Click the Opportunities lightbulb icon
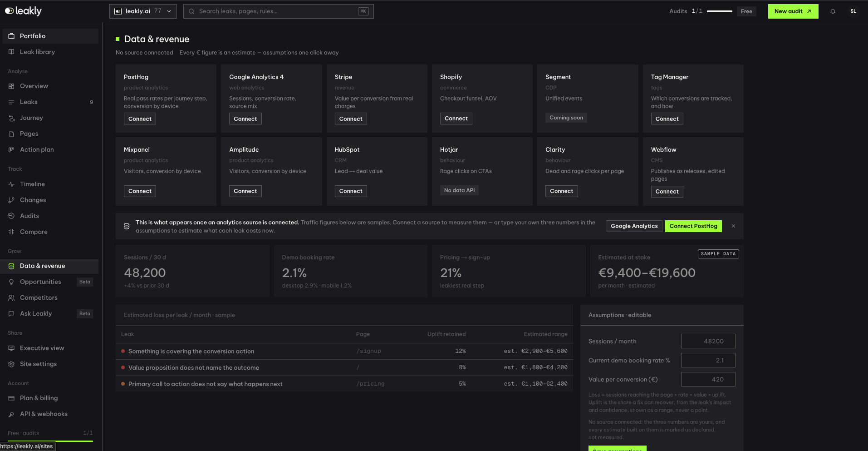Viewport: 868px width, 451px height. click(11, 282)
